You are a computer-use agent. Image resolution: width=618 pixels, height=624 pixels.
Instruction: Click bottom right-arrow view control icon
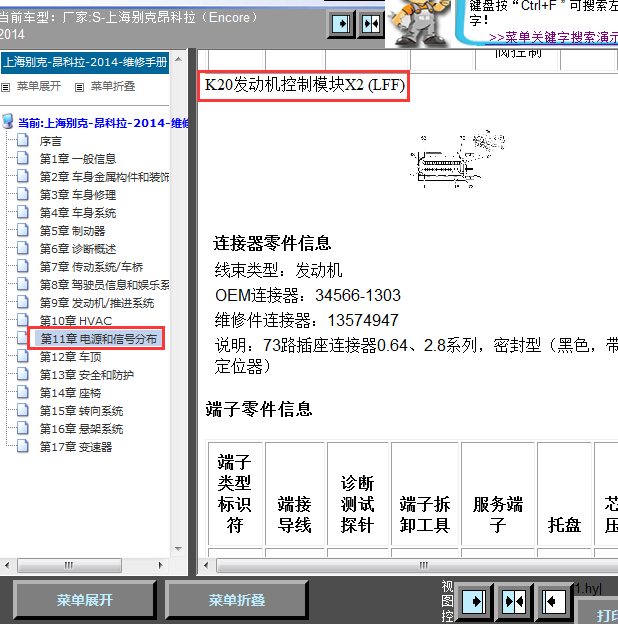click(474, 601)
